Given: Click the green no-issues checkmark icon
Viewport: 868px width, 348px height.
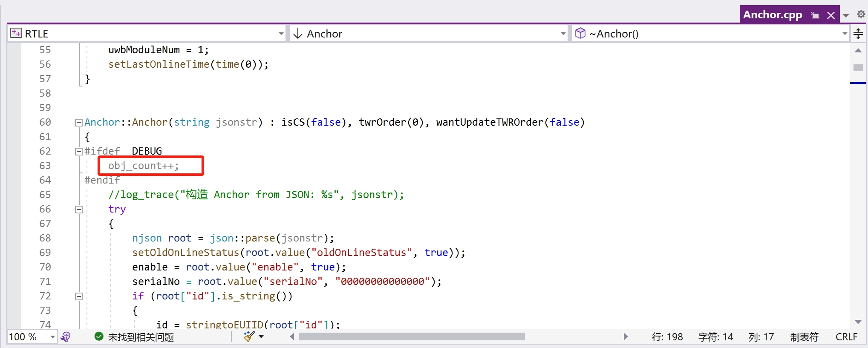Looking at the screenshot, I should click(x=99, y=336).
